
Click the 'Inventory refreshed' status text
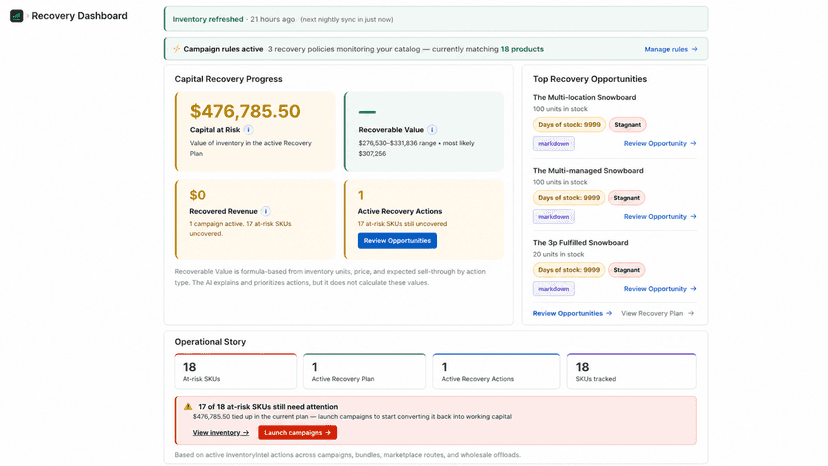pyautogui.click(x=208, y=19)
